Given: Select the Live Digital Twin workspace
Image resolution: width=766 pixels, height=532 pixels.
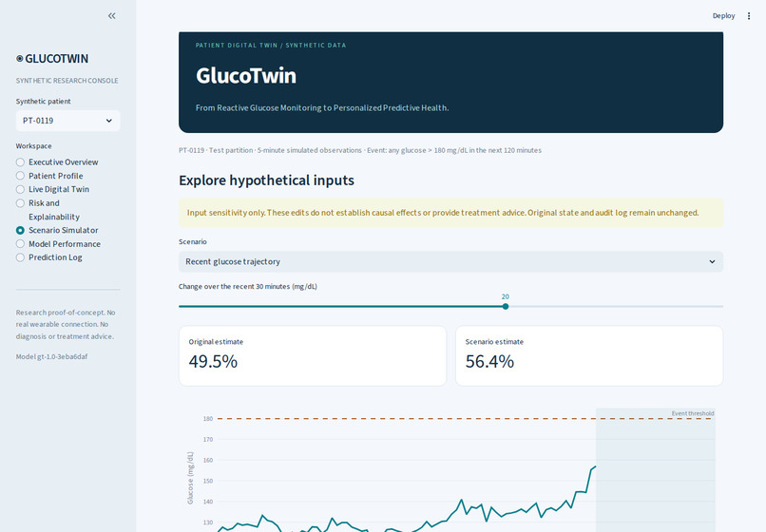Looking at the screenshot, I should 53,190.
